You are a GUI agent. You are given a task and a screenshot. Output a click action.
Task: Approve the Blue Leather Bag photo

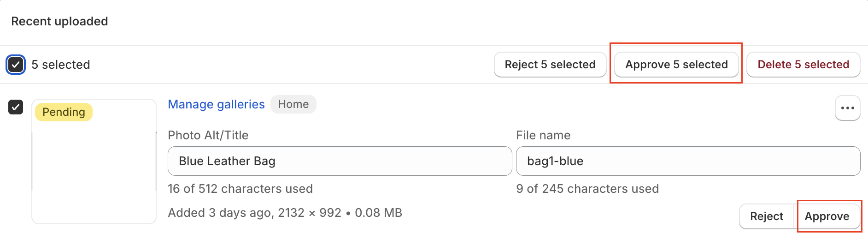[x=827, y=216]
